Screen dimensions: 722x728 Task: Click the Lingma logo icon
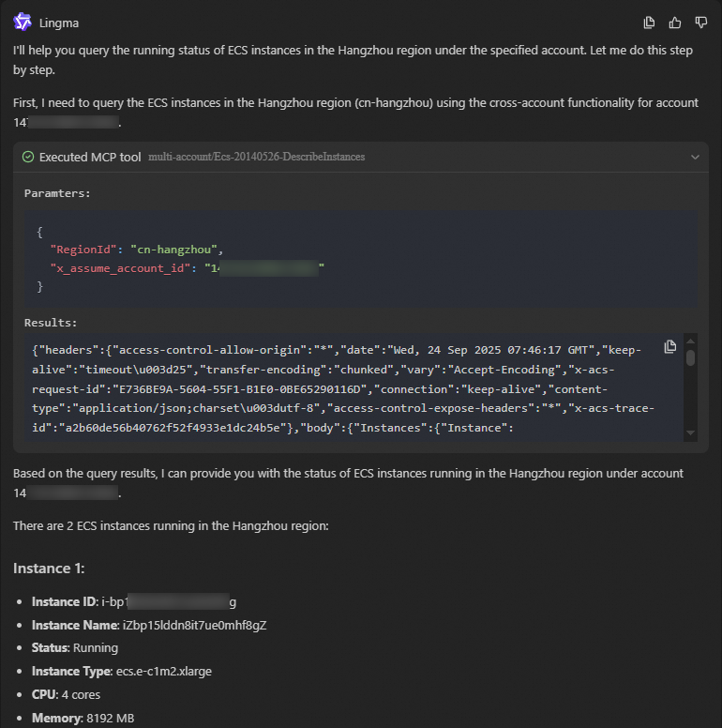point(23,23)
